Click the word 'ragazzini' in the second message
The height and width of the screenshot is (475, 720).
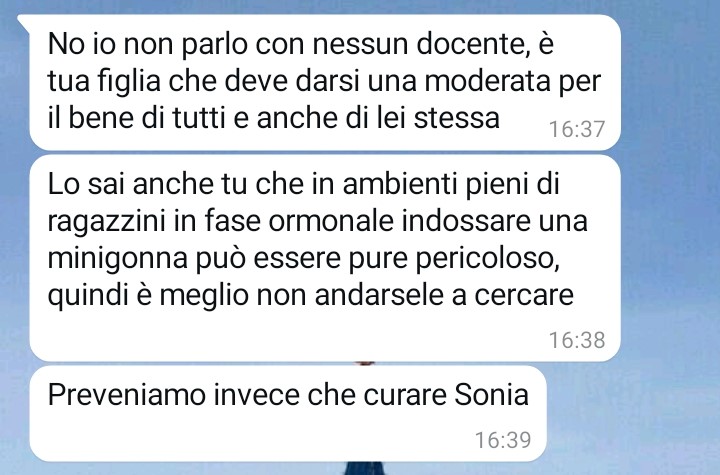pyautogui.click(x=107, y=222)
